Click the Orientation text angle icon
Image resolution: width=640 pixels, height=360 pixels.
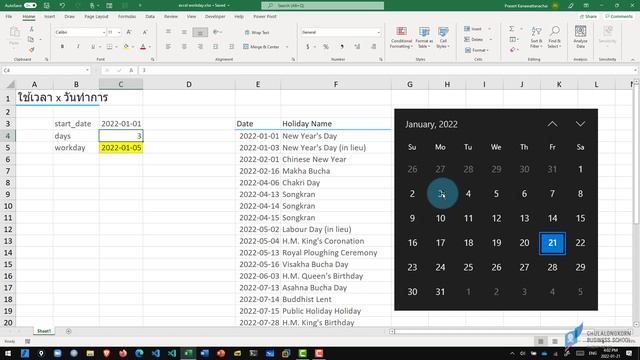[x=217, y=32]
